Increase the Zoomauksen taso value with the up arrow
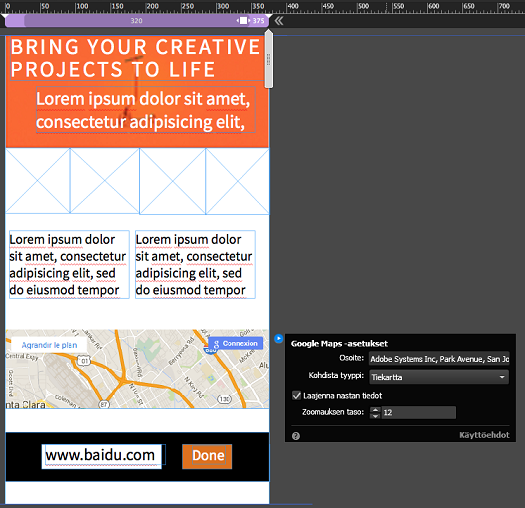The width and height of the screenshot is (525, 508). [x=375, y=410]
